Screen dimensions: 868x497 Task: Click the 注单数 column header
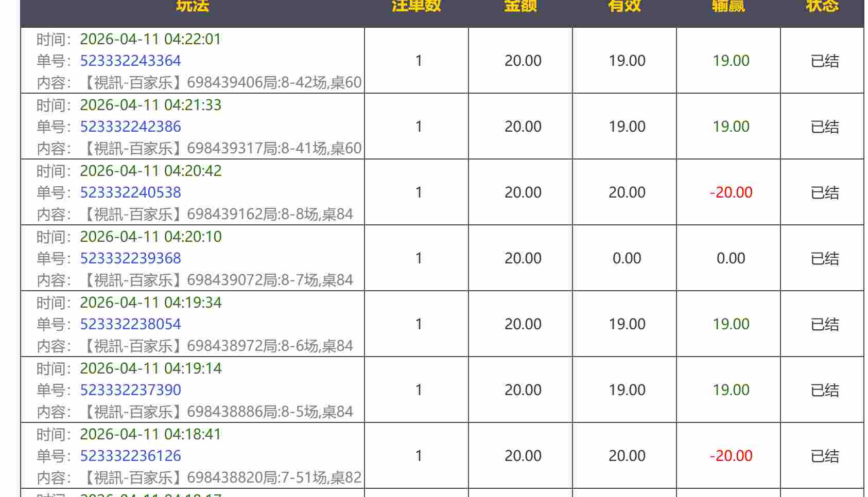coord(416,6)
